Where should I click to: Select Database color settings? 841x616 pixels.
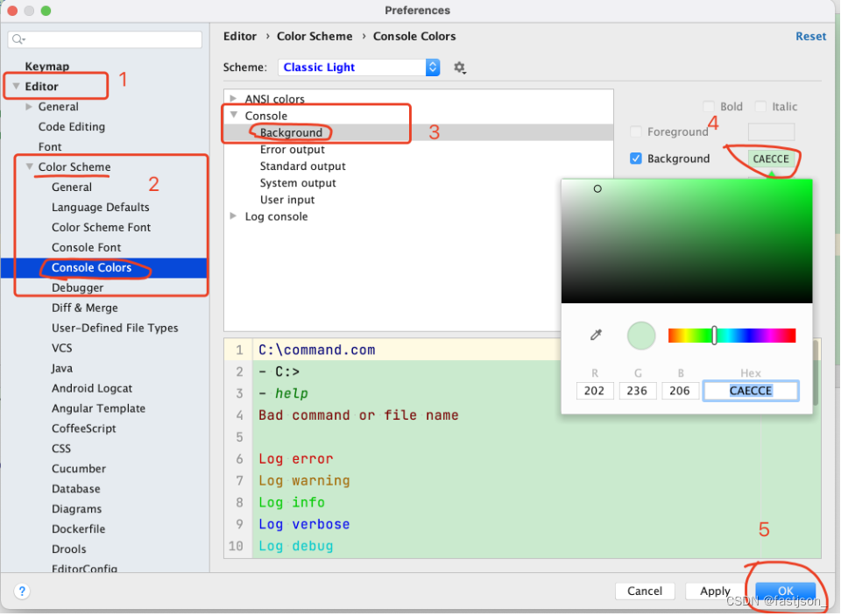76,489
